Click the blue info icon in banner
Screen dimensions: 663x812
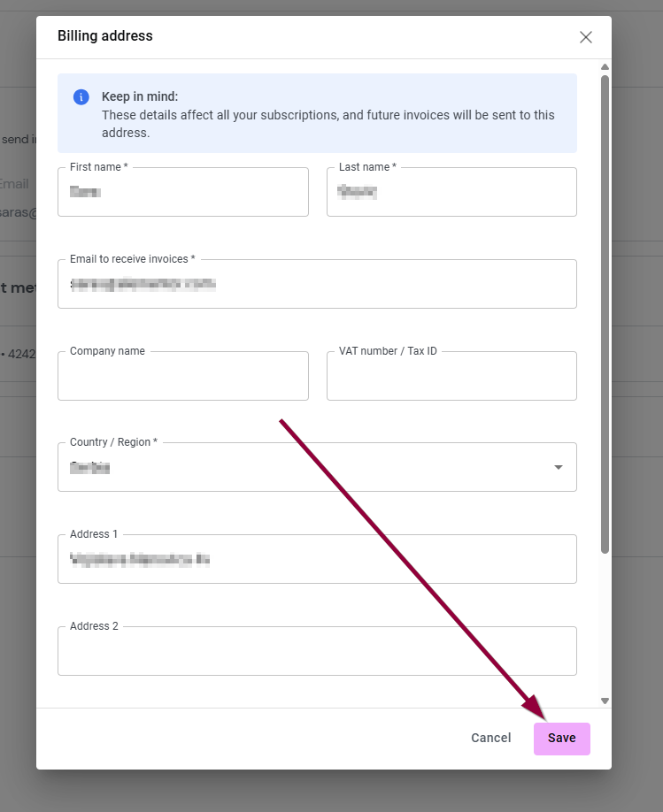click(x=81, y=97)
